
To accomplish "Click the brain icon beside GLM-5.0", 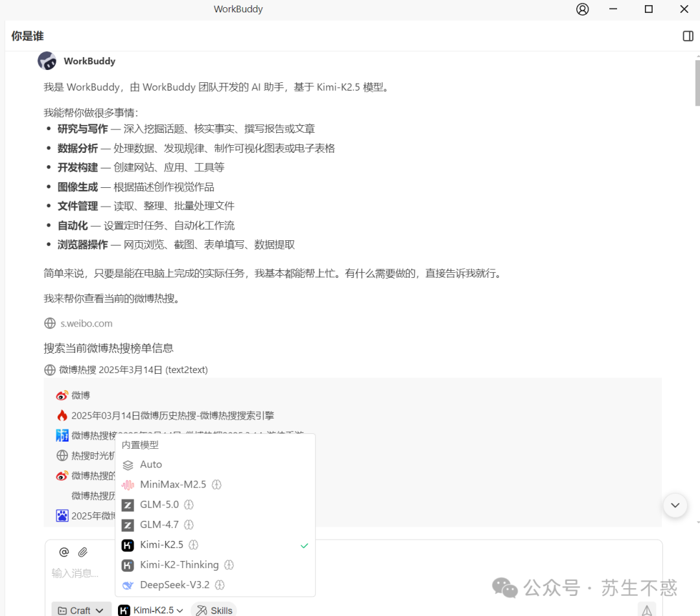I will (189, 505).
